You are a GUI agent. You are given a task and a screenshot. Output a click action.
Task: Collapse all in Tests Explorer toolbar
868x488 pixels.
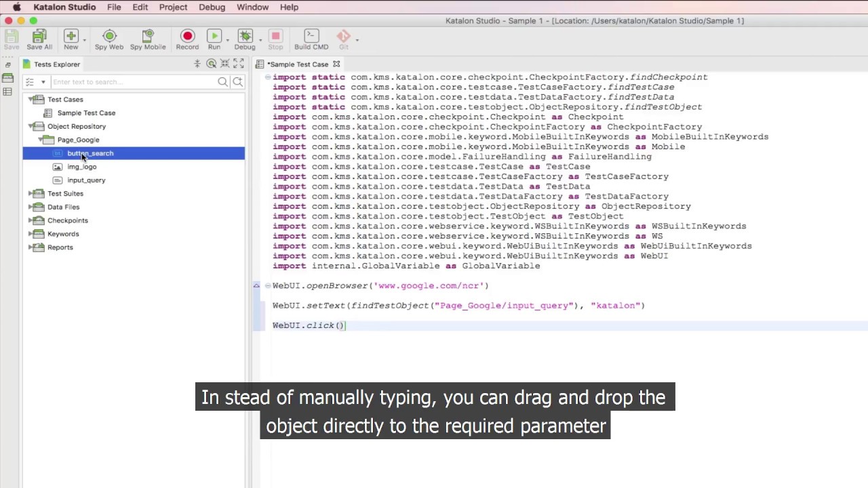tap(197, 64)
